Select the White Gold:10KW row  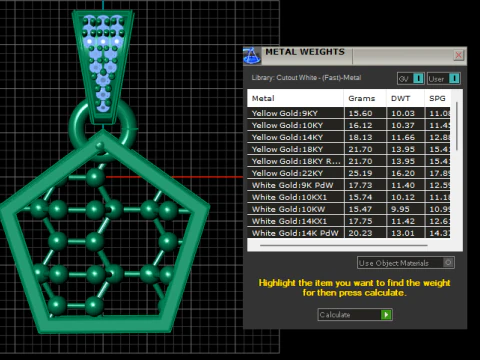pos(349,209)
